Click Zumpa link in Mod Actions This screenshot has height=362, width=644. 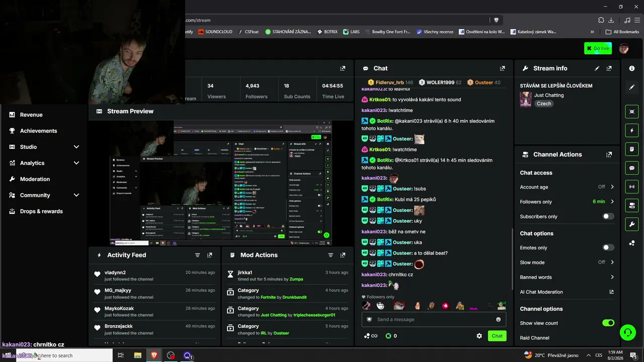point(296,279)
